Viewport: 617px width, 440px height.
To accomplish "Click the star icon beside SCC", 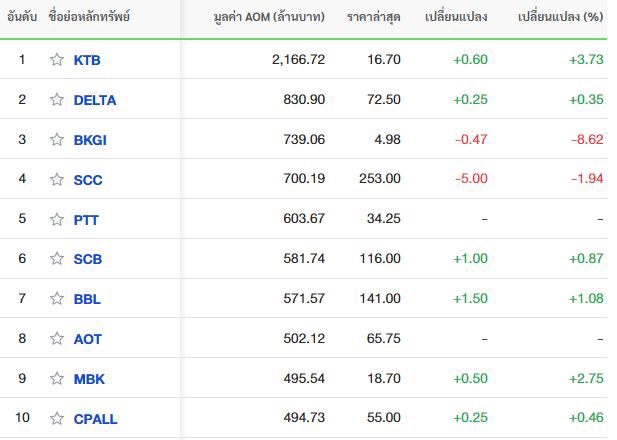I will (57, 179).
